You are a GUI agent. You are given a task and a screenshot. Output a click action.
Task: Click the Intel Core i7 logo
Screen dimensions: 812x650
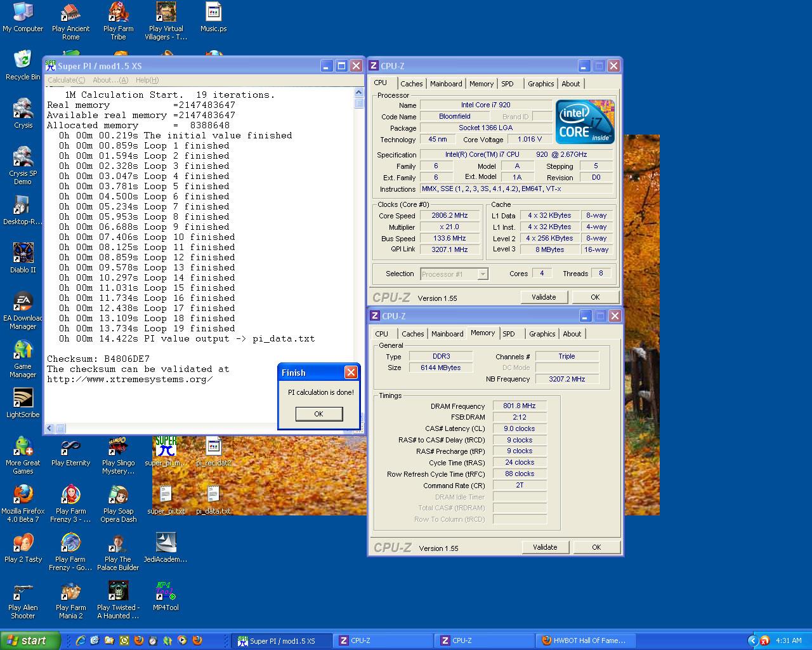[x=585, y=121]
